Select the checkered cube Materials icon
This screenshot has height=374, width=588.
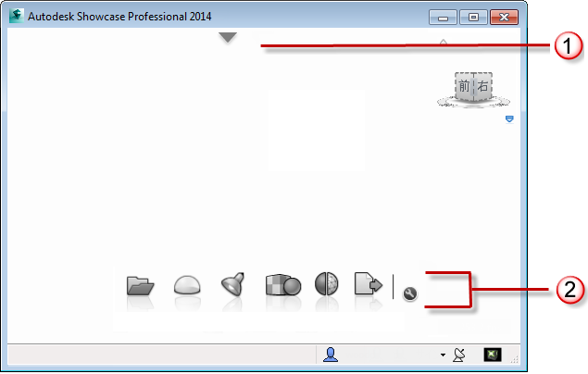tap(283, 285)
